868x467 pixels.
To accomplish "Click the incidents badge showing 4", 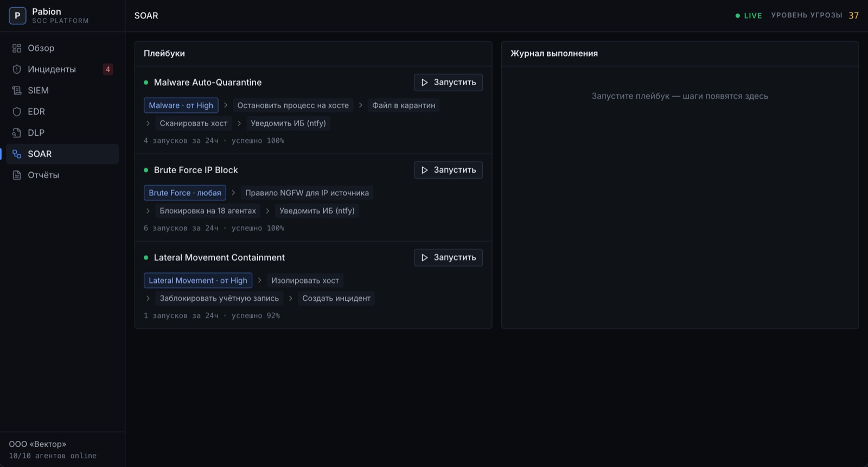I will (x=108, y=70).
